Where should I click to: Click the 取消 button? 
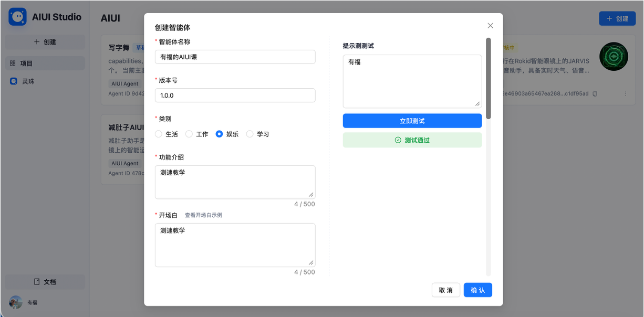[x=446, y=290]
